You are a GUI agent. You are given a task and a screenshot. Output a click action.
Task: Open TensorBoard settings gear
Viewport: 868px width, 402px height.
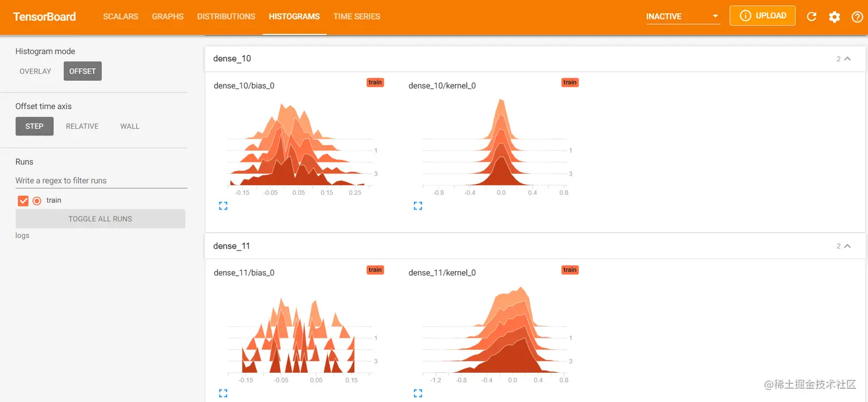pyautogui.click(x=834, y=16)
